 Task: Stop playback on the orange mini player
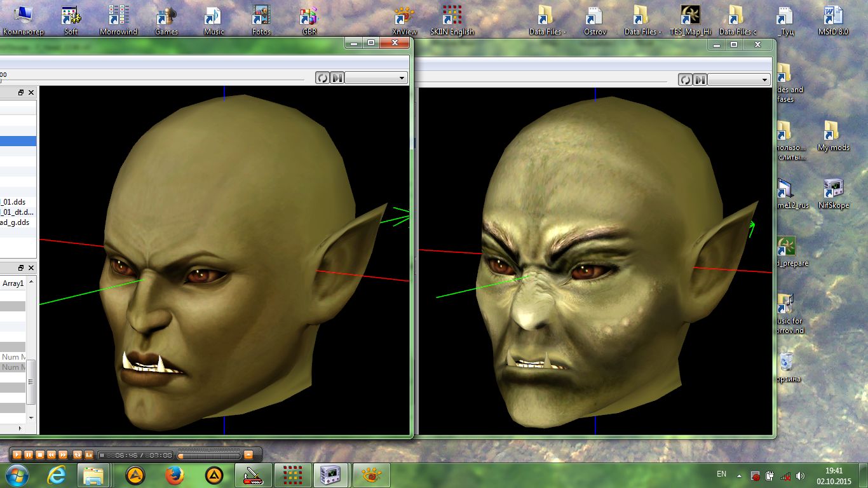(x=39, y=455)
